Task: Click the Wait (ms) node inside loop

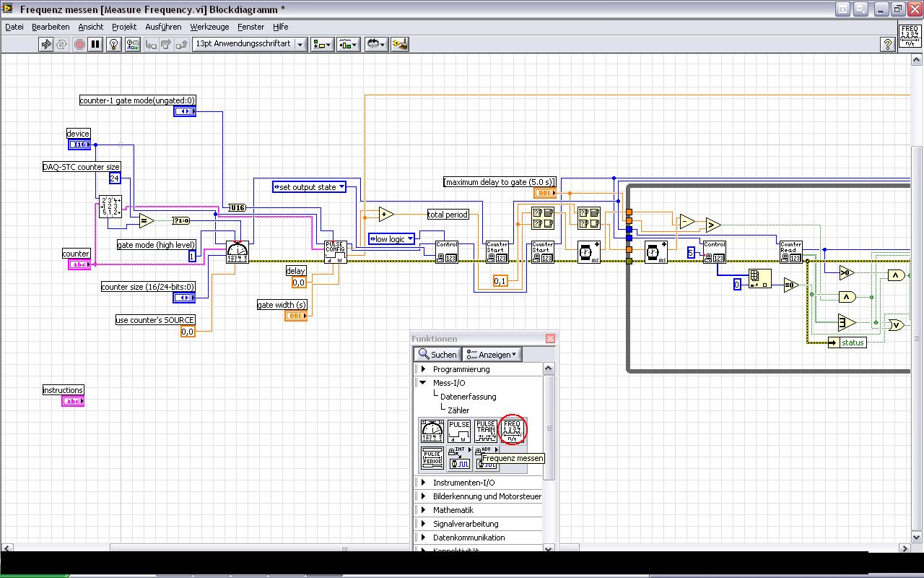Action: (655, 252)
